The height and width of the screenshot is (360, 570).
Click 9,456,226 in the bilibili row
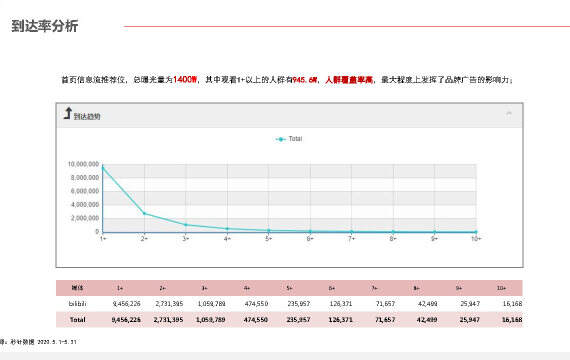(126, 304)
